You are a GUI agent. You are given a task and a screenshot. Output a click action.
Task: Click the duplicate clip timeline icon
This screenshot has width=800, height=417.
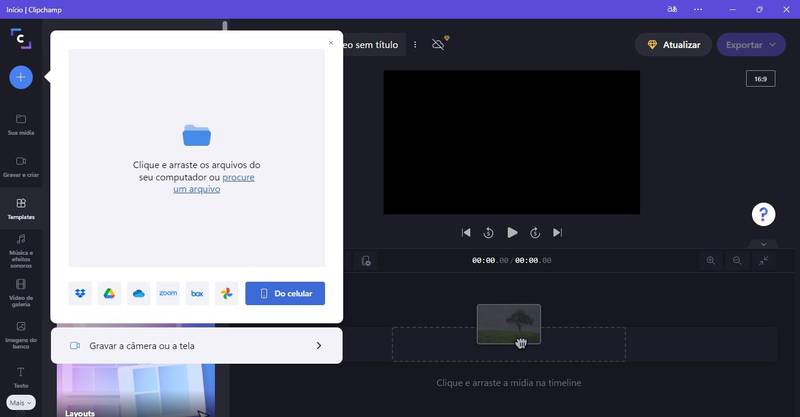(x=366, y=261)
